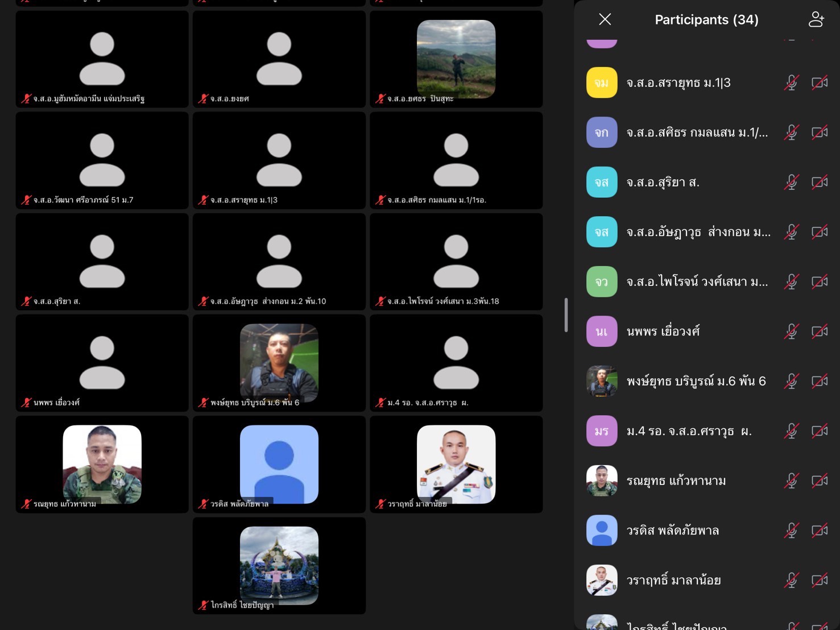Select the ไกรสิทธิ์ ไชยปัญญา video tile

279,565
